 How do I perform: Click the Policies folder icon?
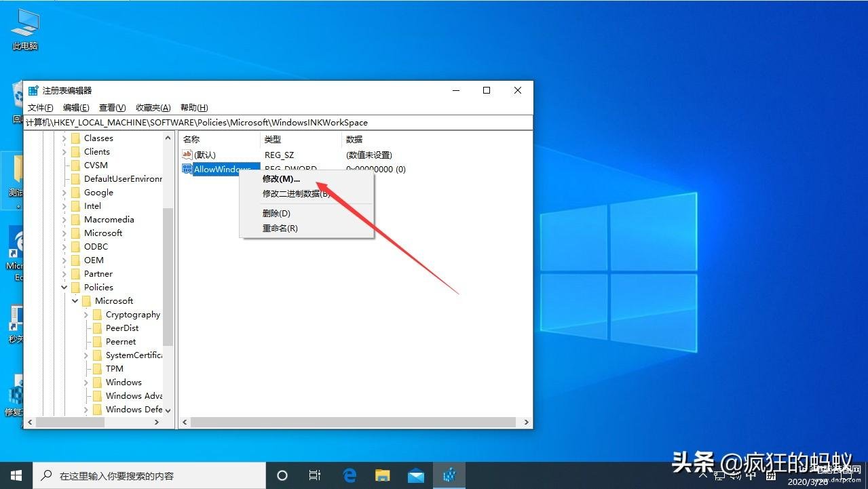tap(75, 288)
